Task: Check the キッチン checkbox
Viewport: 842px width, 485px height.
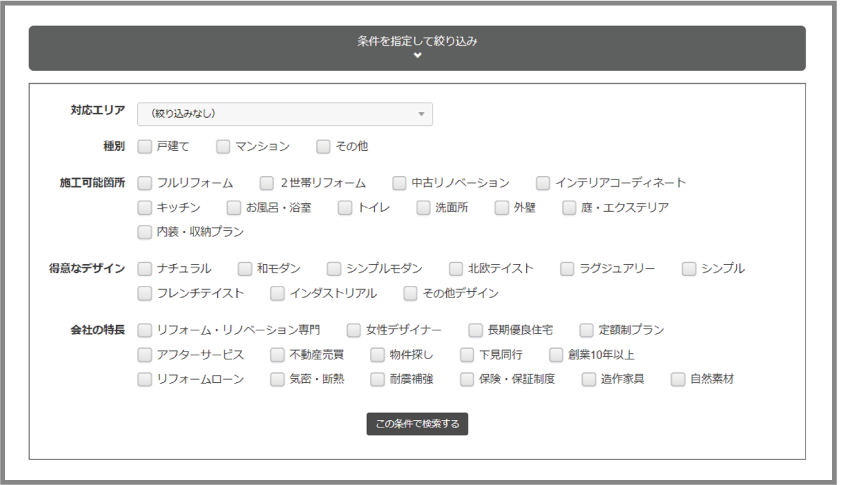Action: click(x=145, y=208)
